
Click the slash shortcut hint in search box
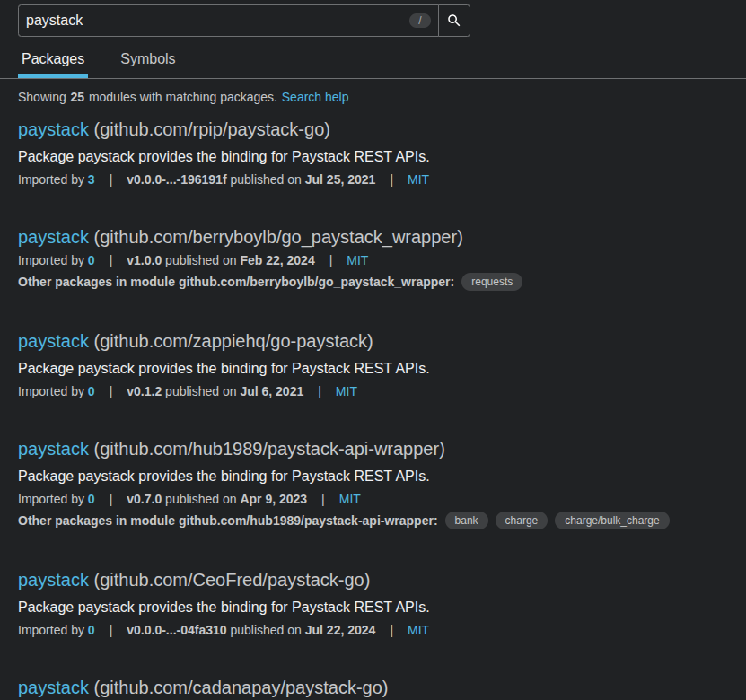coord(419,21)
